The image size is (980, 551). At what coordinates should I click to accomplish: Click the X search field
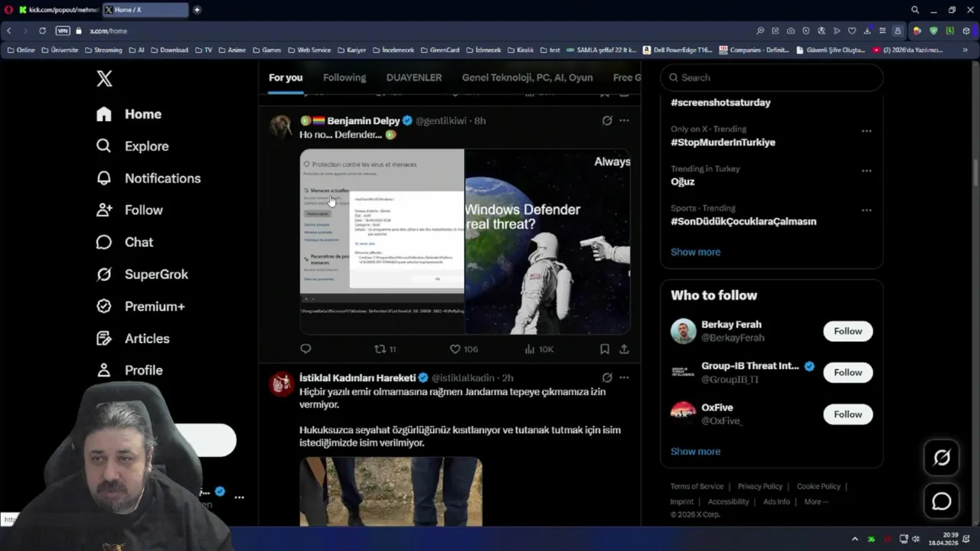(x=772, y=77)
